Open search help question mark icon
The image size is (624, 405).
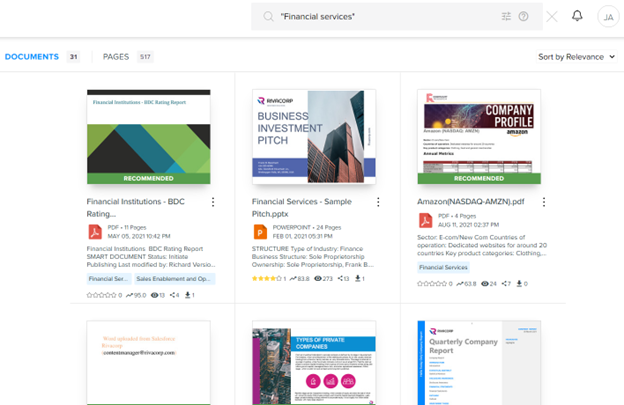coord(523,16)
